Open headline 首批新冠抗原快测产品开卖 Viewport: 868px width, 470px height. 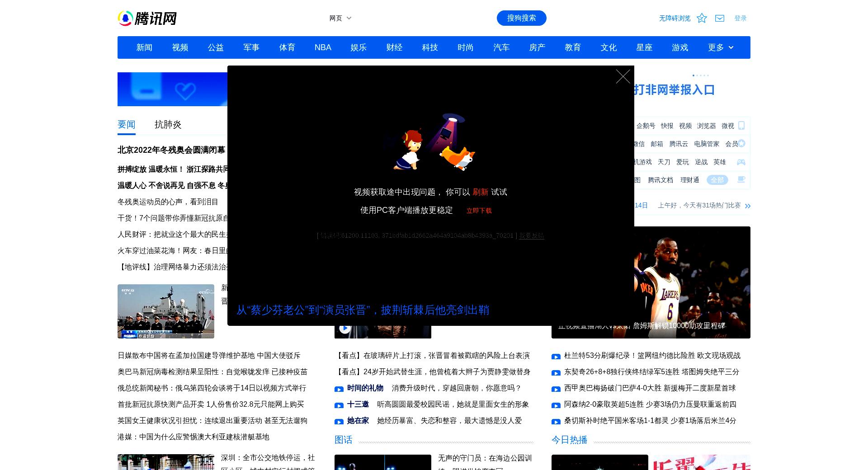tap(211, 404)
